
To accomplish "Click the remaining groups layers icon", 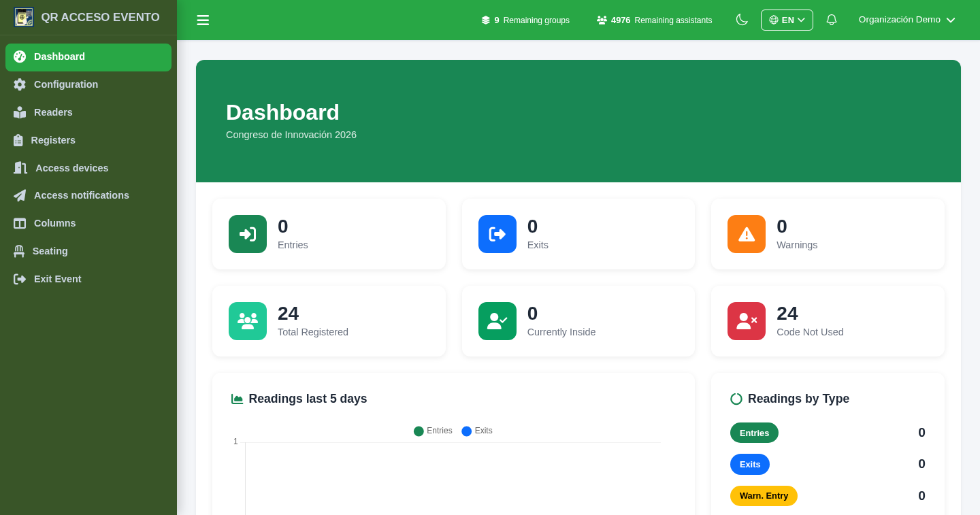I will pos(486,20).
